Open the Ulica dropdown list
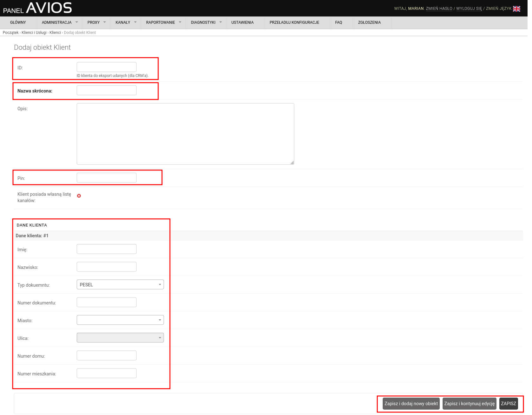 (x=120, y=338)
